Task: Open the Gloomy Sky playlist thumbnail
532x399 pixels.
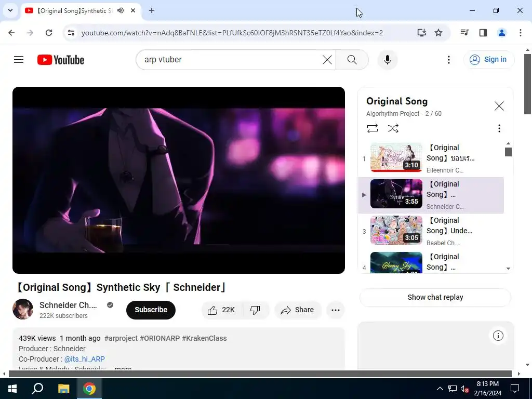Action: pos(396,262)
